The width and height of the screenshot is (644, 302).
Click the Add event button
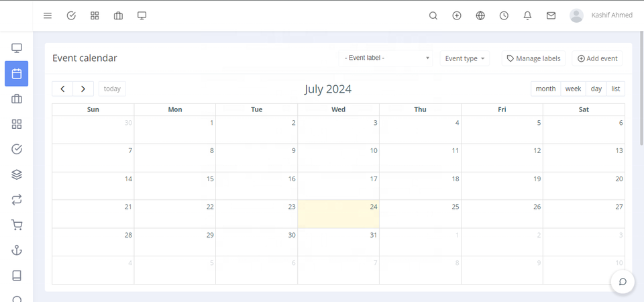(x=597, y=58)
